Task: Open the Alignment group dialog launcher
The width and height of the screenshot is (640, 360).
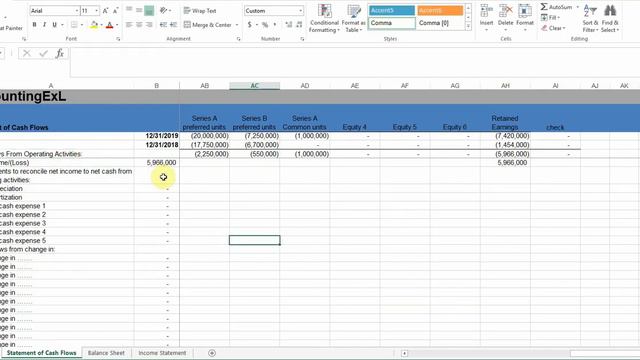Action: point(238,39)
